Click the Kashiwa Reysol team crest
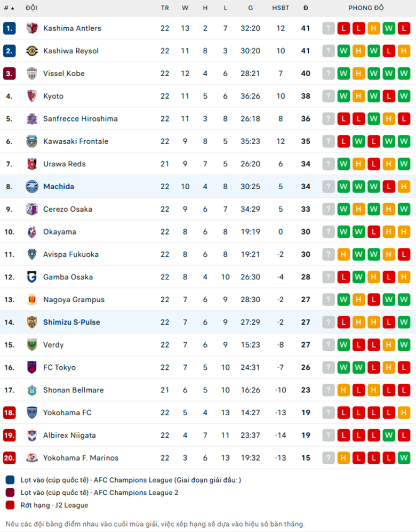This screenshot has width=416, height=532. coord(32,51)
